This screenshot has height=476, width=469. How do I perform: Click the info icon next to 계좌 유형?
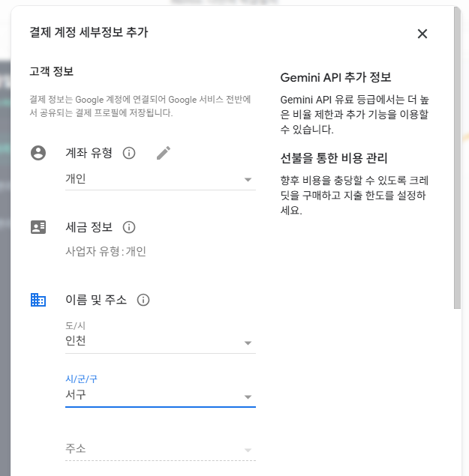129,153
